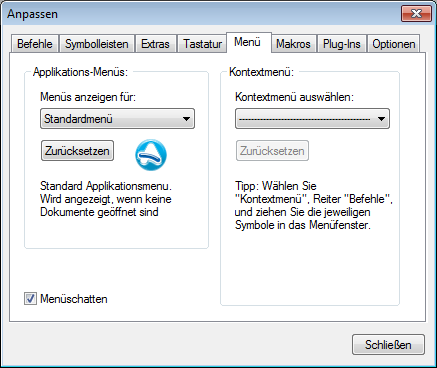Go to the Tastatur tab
This screenshot has width=437, height=368.
pyautogui.click(x=202, y=44)
